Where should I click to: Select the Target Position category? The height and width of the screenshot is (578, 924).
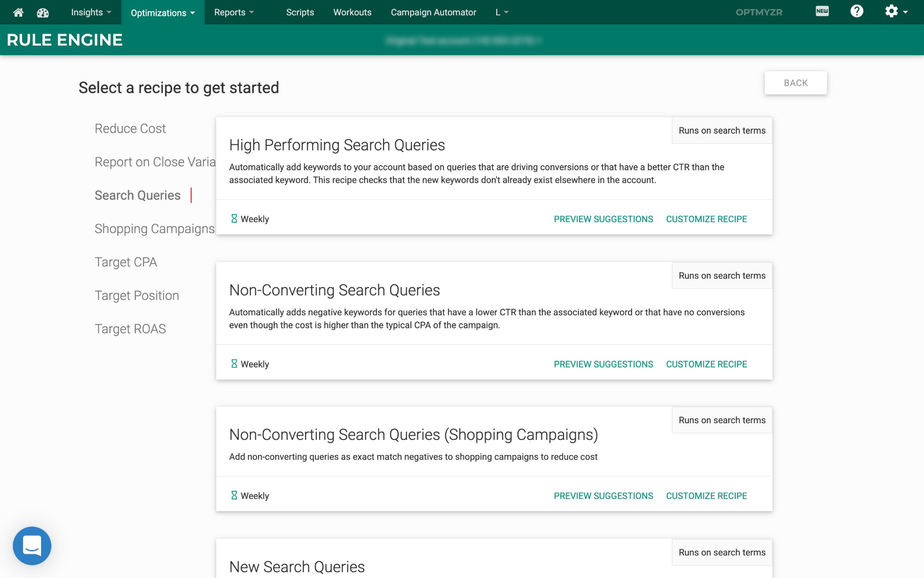point(137,295)
